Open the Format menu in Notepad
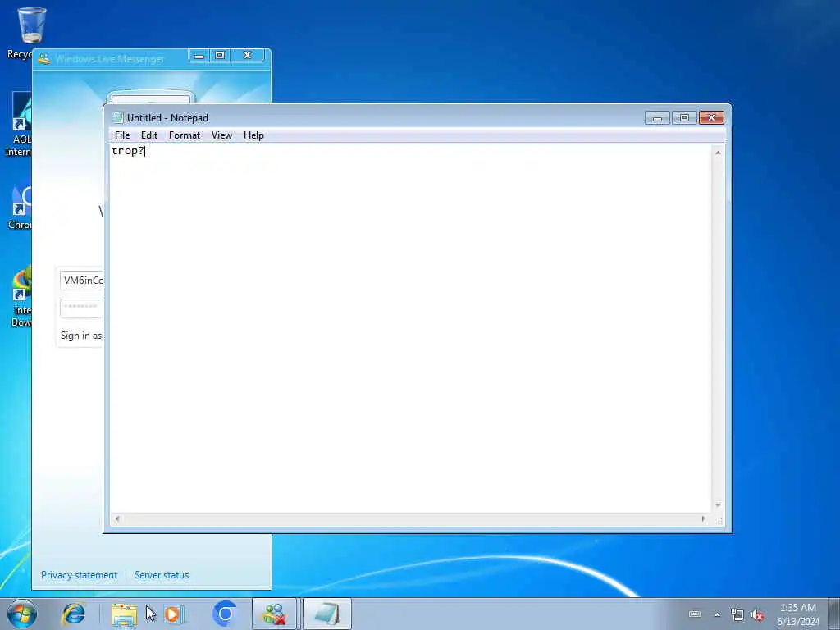 tap(185, 135)
